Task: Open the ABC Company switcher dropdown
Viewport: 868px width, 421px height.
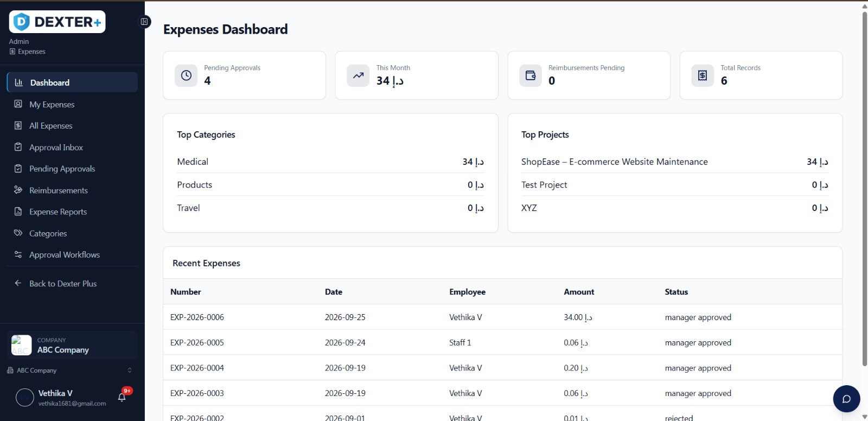Action: coord(69,371)
